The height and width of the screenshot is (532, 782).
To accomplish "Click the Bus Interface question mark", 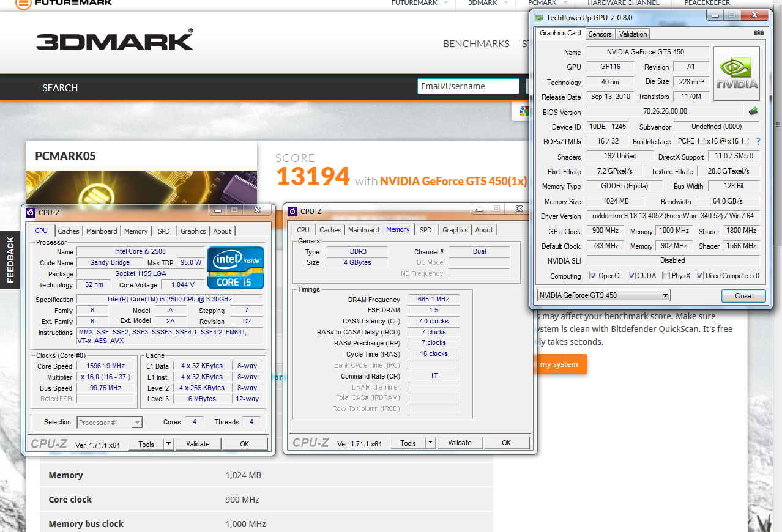I will click(x=758, y=141).
